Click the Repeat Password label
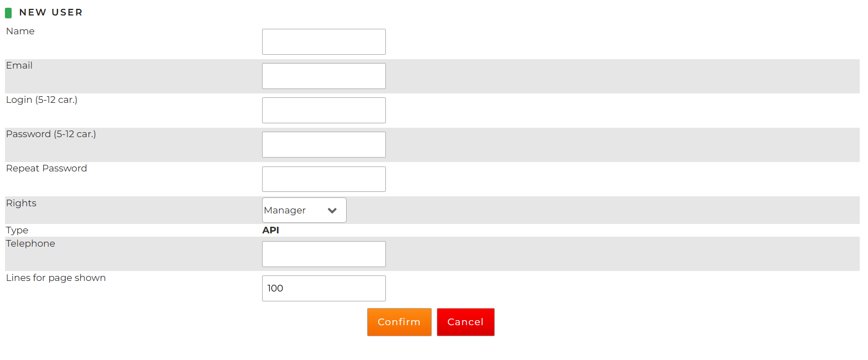The image size is (868, 360). coord(46,168)
